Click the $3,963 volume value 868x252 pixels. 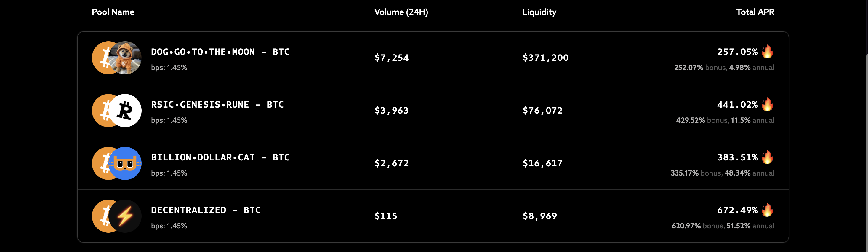[x=392, y=111]
